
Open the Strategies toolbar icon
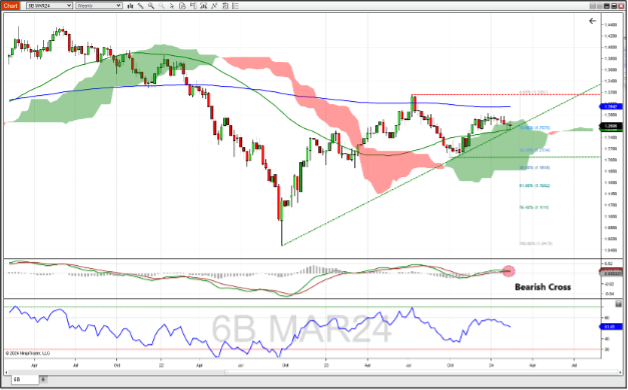[214, 6]
